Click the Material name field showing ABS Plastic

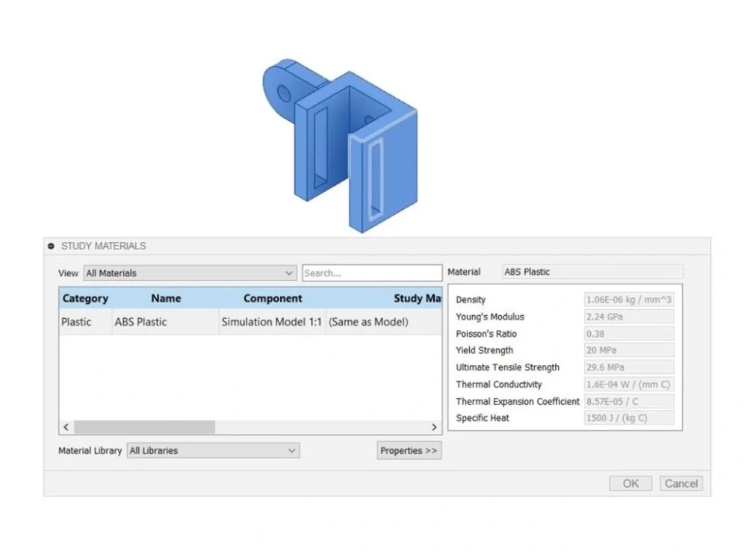click(x=592, y=272)
